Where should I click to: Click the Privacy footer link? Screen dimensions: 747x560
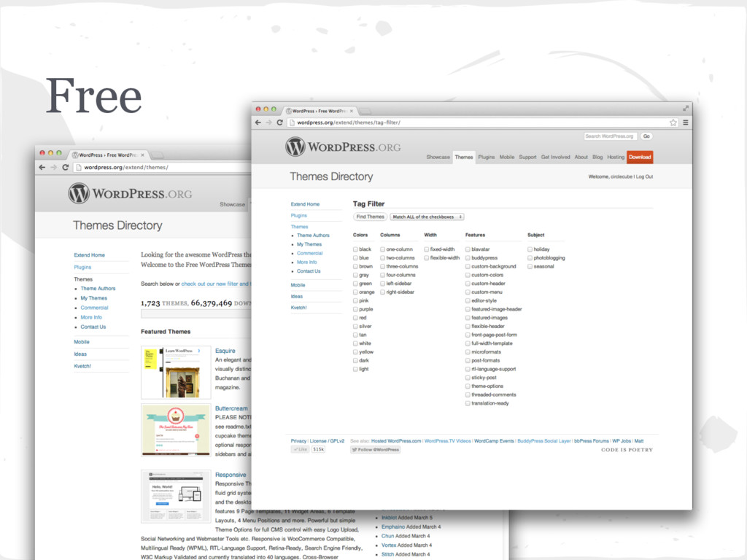coord(298,441)
